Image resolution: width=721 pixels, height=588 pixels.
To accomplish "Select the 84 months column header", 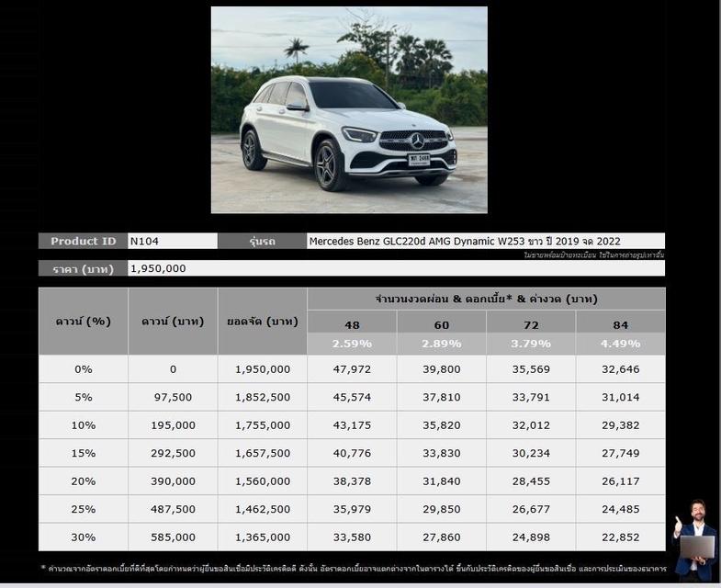I will coord(620,324).
